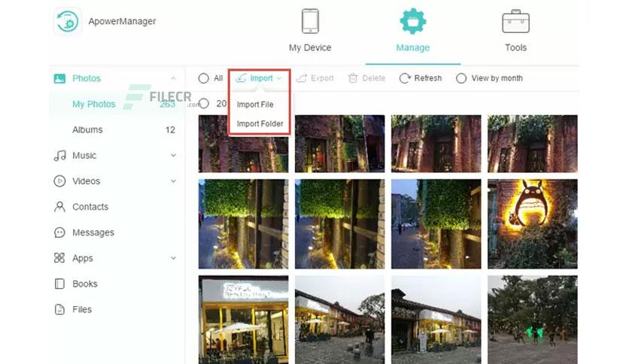Screen dimensions: 629x364
Task: Open the Files category label
Action: click(x=82, y=310)
